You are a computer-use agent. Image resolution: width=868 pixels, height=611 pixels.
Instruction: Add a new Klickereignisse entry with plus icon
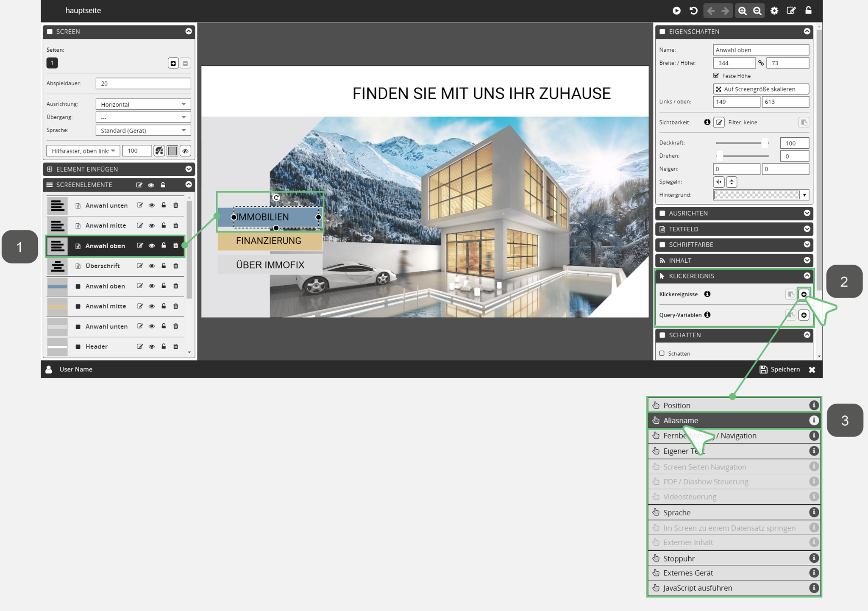804,294
